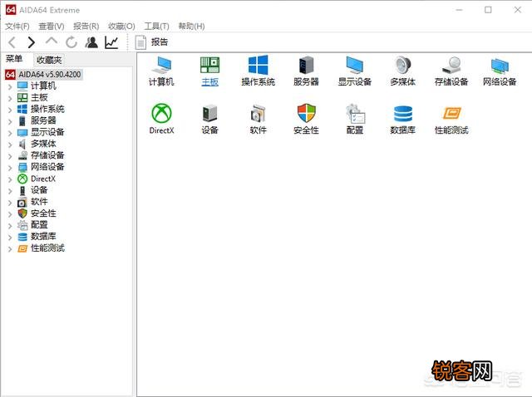The image size is (532, 397).
Task: Click the back arrow toolbar button
Action: pyautogui.click(x=12, y=42)
